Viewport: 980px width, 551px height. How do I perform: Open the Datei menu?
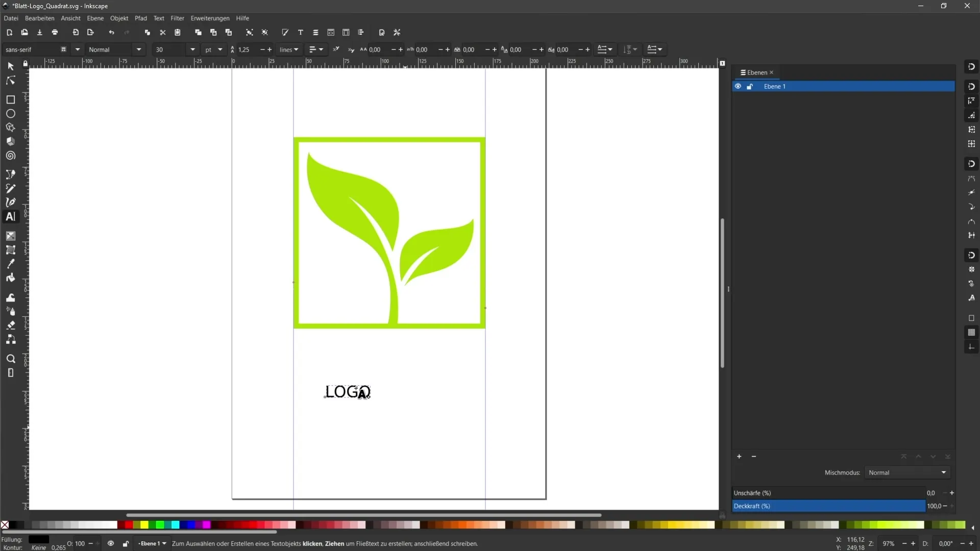(10, 18)
